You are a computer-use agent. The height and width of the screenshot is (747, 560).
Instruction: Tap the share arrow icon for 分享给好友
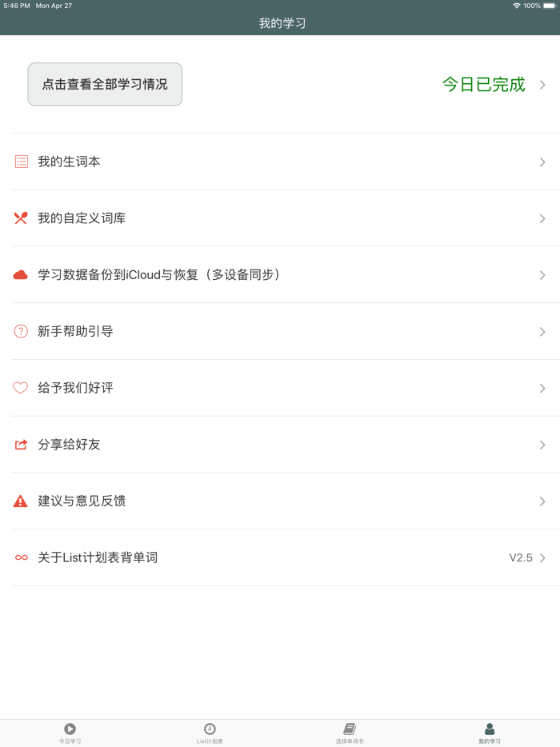pyautogui.click(x=21, y=445)
